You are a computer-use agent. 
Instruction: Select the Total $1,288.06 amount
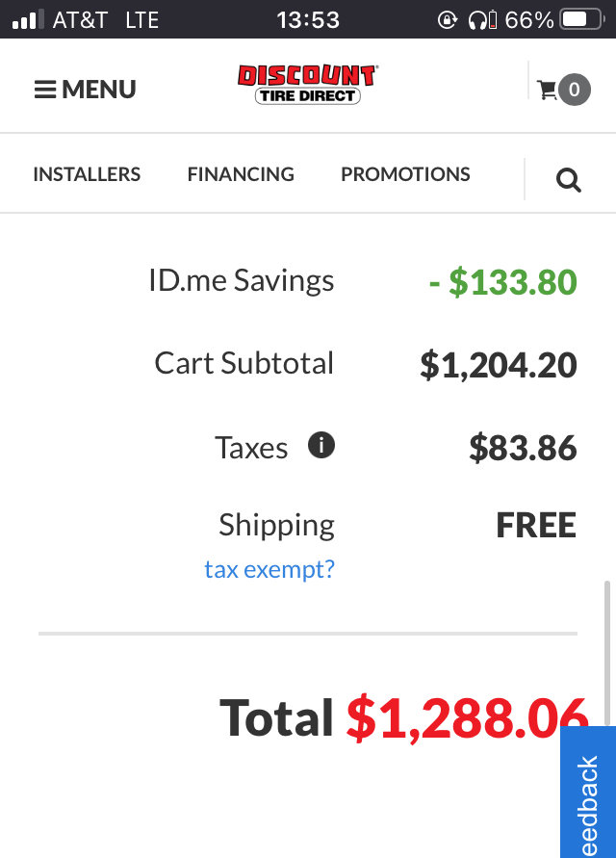pos(467,718)
